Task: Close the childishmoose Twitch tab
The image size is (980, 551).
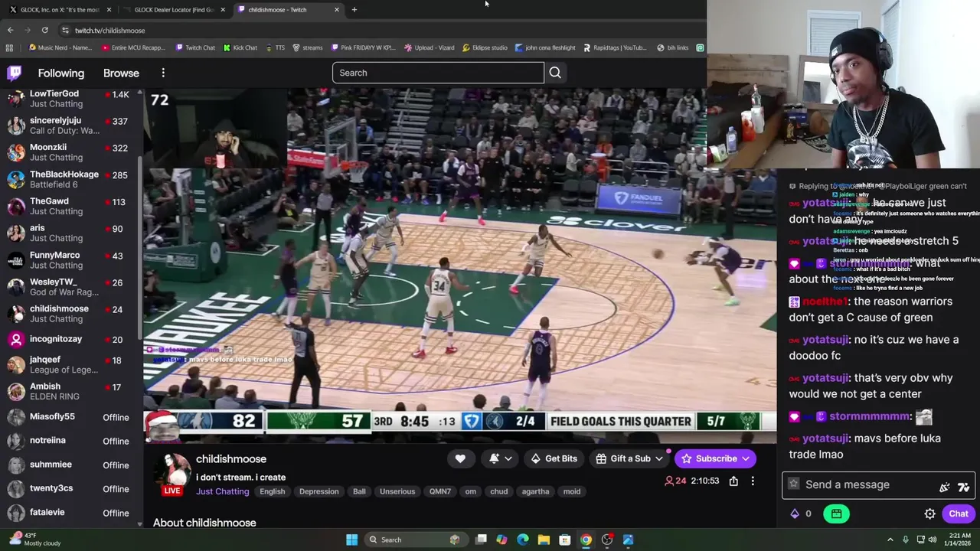Action: (x=337, y=10)
